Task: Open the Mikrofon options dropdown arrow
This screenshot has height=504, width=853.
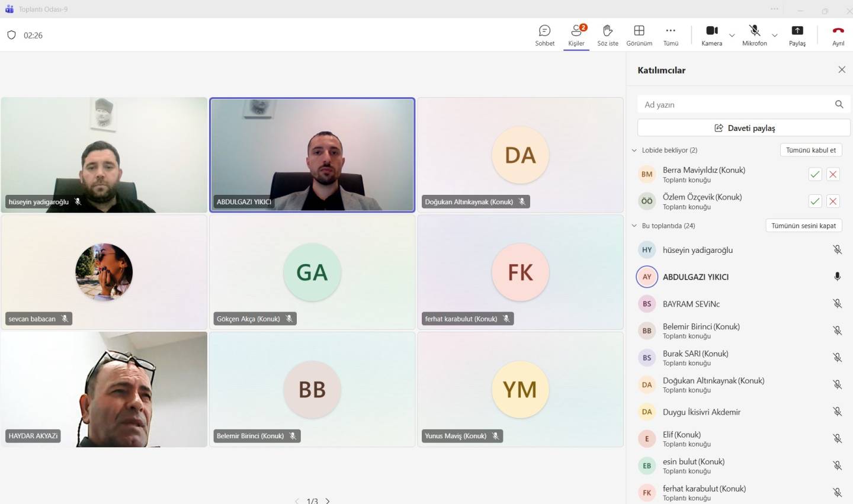Action: pos(775,36)
